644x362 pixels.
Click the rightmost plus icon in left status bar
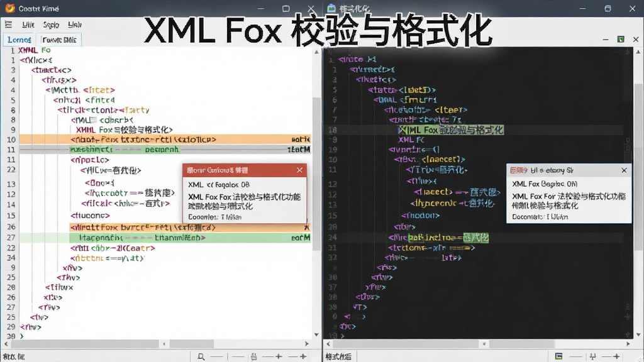[303, 357]
